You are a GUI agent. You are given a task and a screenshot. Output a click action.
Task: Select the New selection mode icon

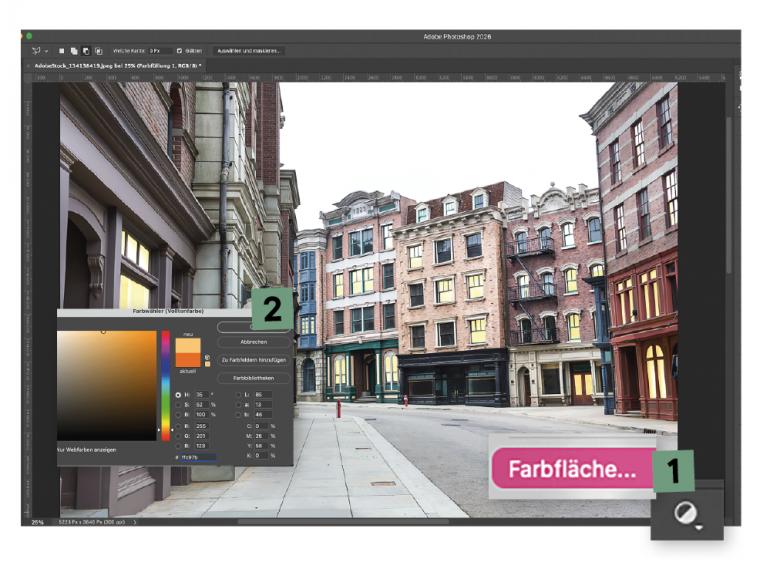pyautogui.click(x=61, y=51)
